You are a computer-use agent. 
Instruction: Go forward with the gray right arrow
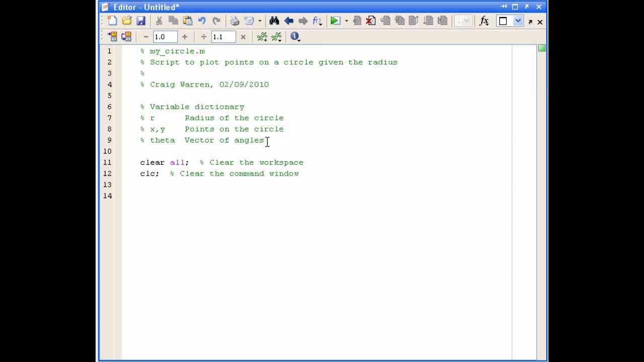pyautogui.click(x=303, y=21)
